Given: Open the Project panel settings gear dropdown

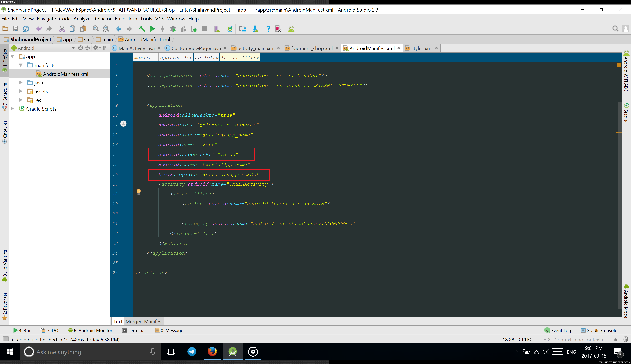Looking at the screenshot, I should 97,48.
